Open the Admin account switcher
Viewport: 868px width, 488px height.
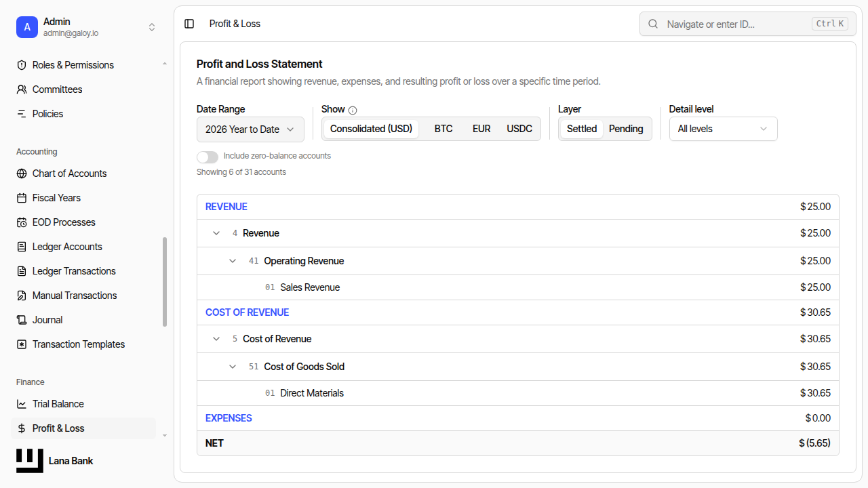pos(87,27)
